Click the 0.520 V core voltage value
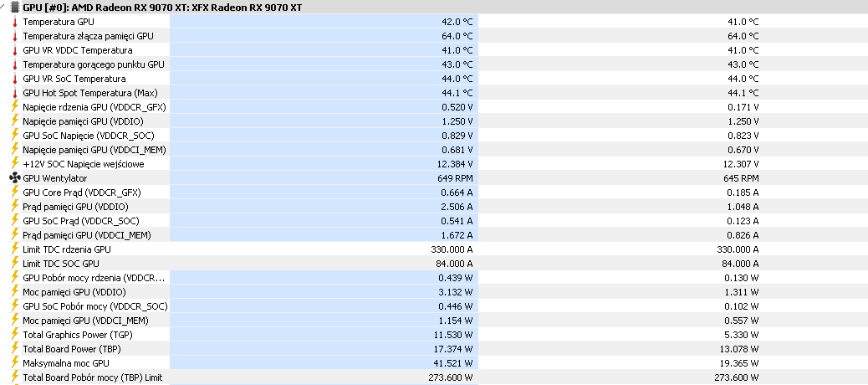Viewport: 868px width, 385px height. pyautogui.click(x=457, y=107)
